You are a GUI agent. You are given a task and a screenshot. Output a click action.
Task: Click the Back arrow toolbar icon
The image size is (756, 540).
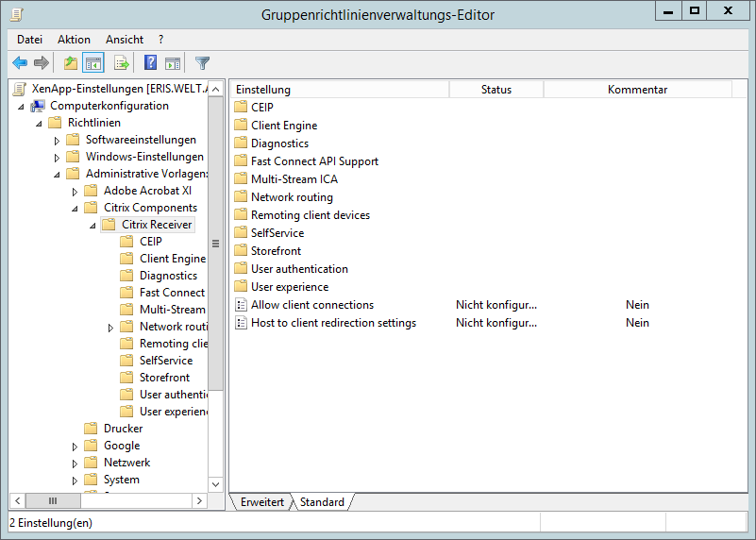pyautogui.click(x=20, y=62)
